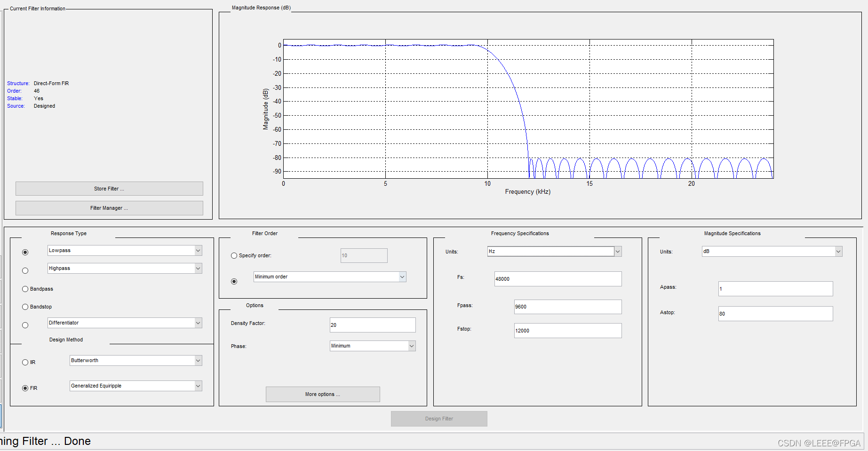Click the filter Order value '46'
Viewport: 868px width, 451px height.
(x=37, y=91)
